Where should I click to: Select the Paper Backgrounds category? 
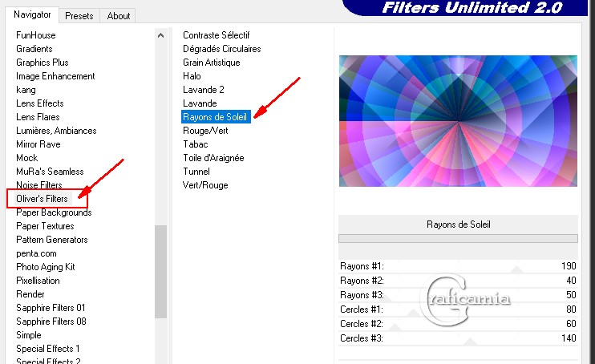point(54,212)
